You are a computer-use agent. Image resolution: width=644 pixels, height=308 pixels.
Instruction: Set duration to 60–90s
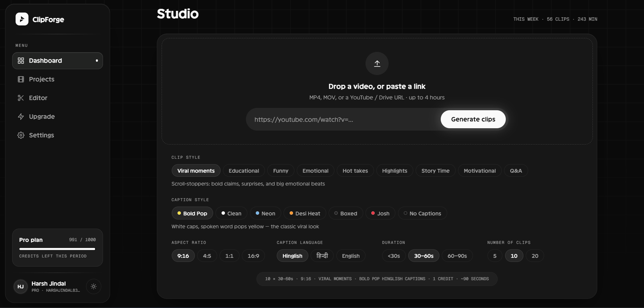pyautogui.click(x=457, y=256)
